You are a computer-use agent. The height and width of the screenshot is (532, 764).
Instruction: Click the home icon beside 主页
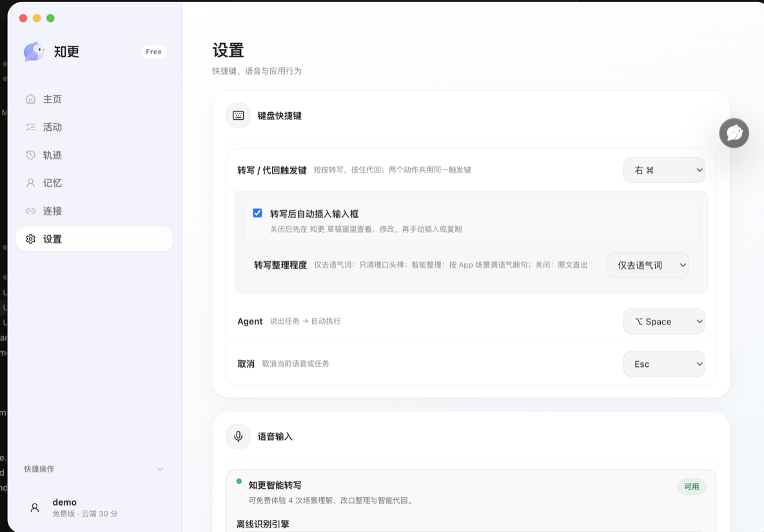coord(31,99)
